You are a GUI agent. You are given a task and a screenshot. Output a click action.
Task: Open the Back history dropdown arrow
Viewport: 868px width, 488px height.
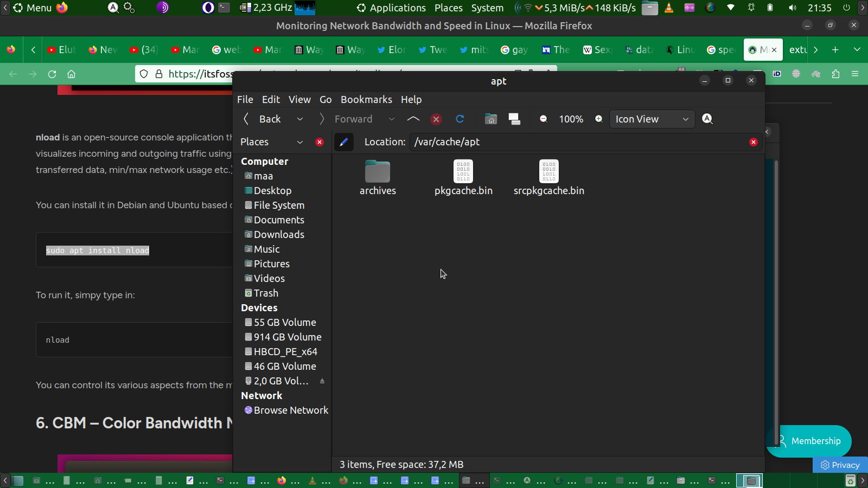click(300, 119)
